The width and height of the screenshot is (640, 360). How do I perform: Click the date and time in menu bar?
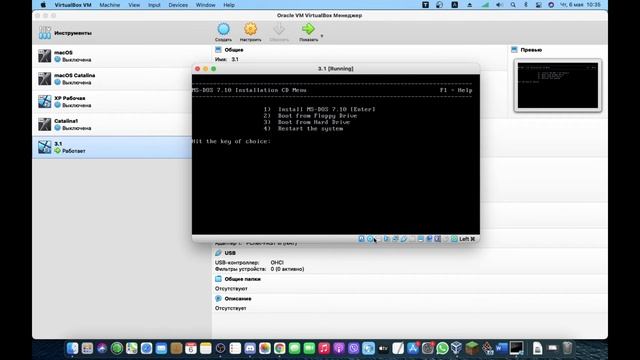coord(580,5)
